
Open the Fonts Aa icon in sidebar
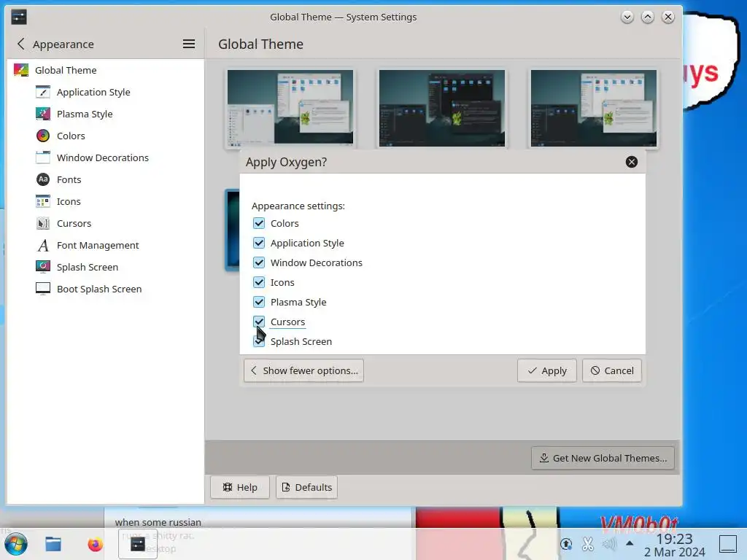[x=43, y=179]
